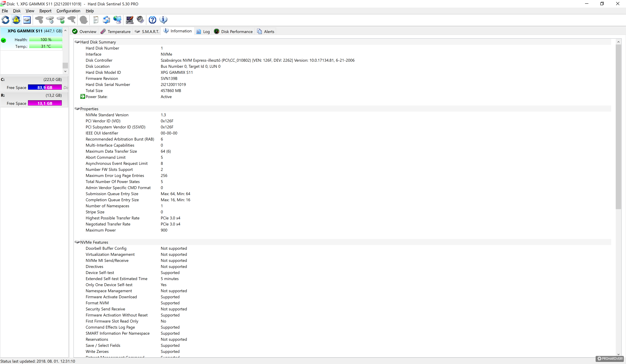
Task: Select the Information tab
Action: pyautogui.click(x=178, y=31)
